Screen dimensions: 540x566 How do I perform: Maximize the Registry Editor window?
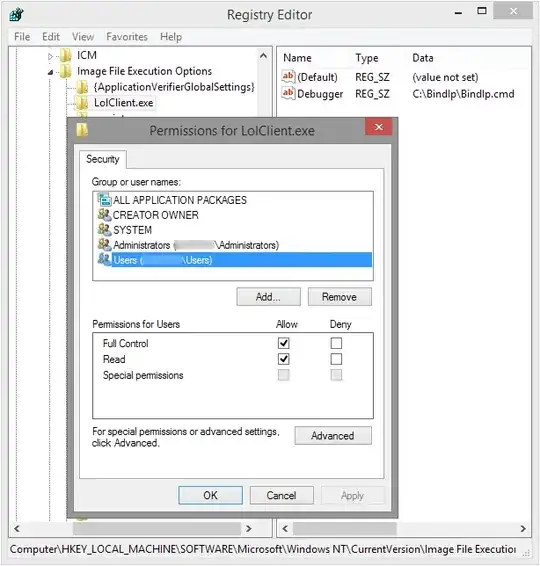click(x=482, y=11)
